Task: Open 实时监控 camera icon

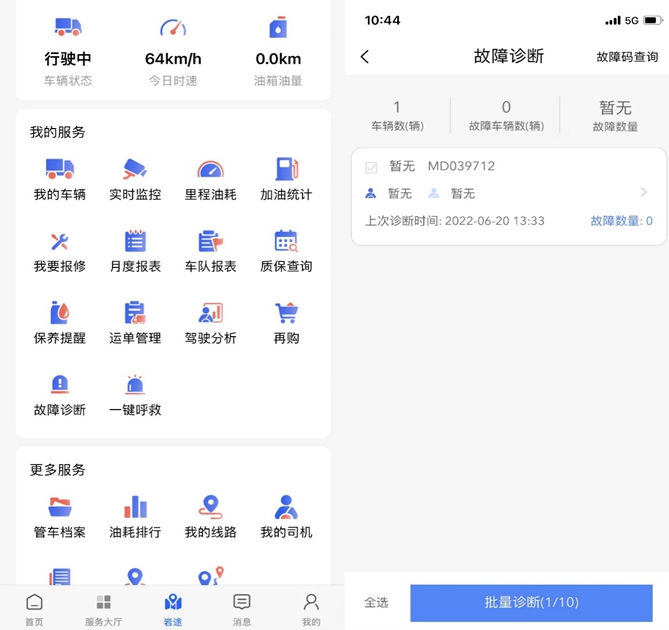Action: pos(135,169)
